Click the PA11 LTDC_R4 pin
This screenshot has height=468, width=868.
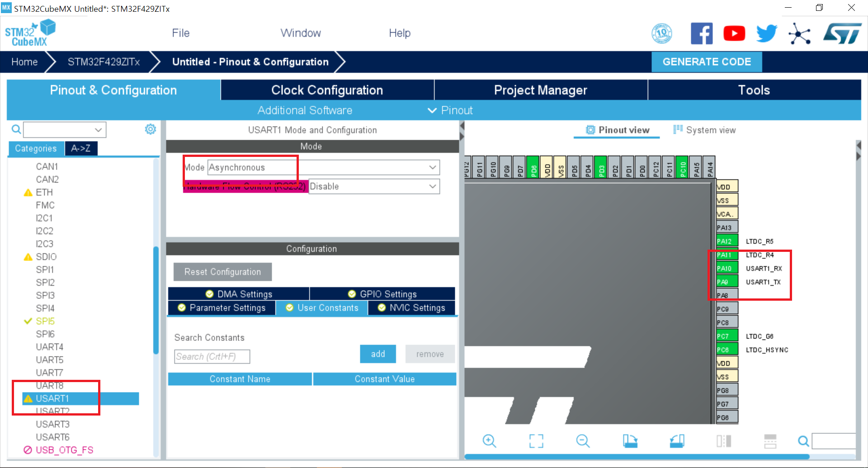[727, 255]
